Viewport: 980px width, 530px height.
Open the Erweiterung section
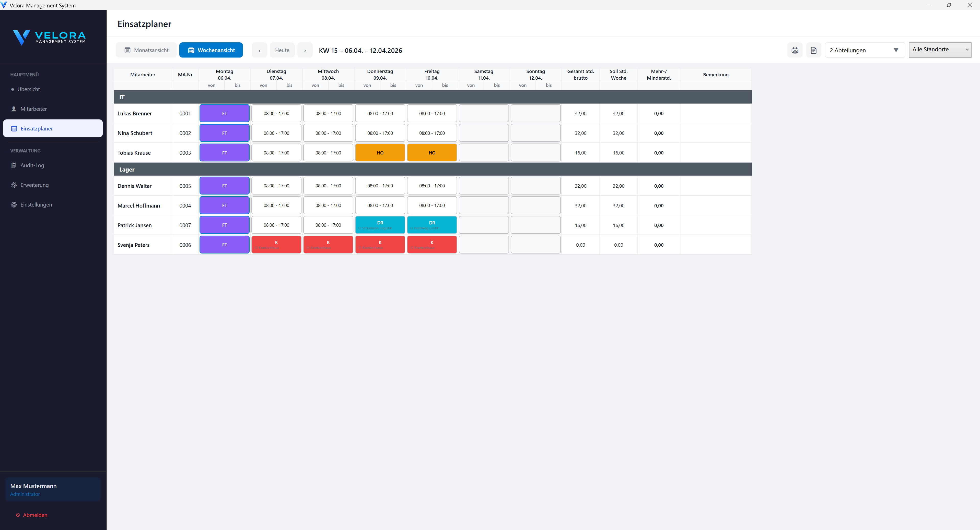[x=34, y=185]
